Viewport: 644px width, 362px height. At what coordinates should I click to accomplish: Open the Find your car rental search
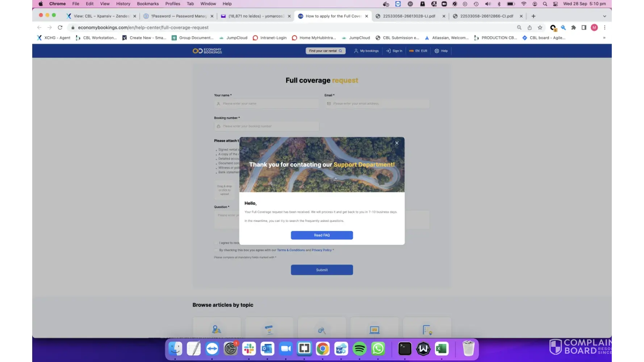tap(325, 51)
